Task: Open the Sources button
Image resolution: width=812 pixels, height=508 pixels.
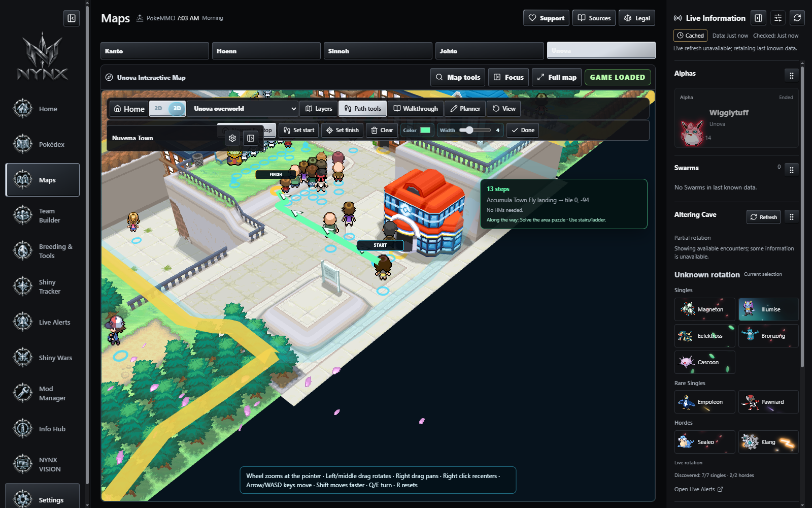Action: 594,18
